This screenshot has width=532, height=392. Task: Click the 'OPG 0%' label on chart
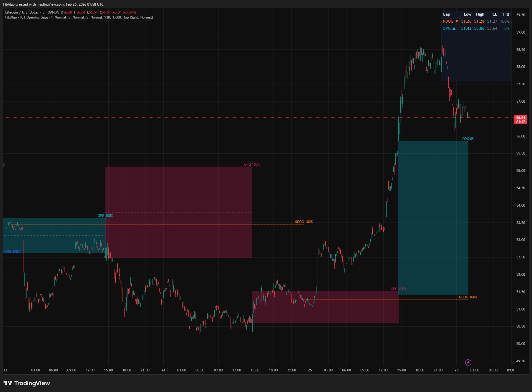pyautogui.click(x=468, y=139)
